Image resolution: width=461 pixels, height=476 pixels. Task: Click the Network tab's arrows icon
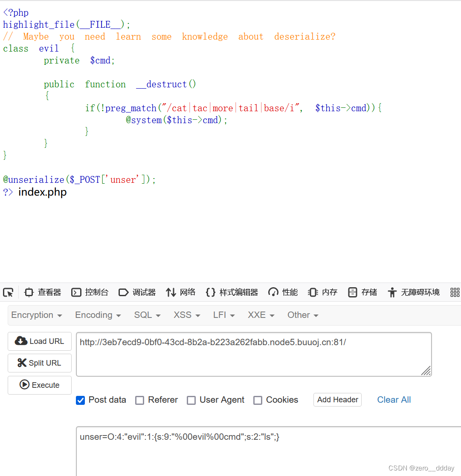click(x=171, y=292)
